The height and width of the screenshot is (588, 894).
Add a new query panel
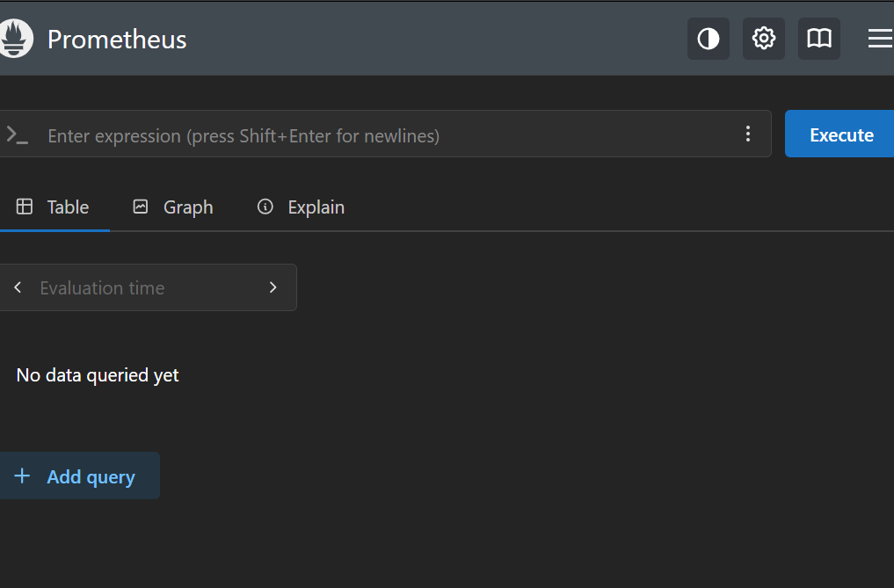pos(79,475)
